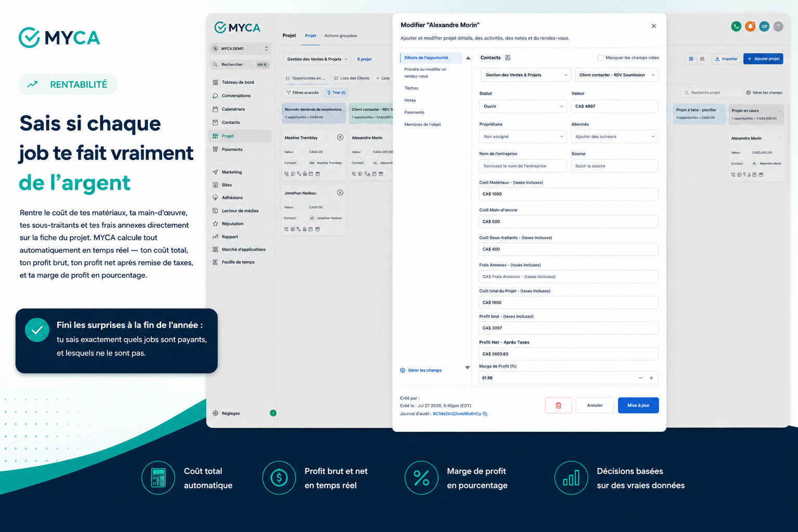Open Abonnés dropdown Ajouter des suiveurs
This screenshot has width=798, height=532.
coord(615,137)
